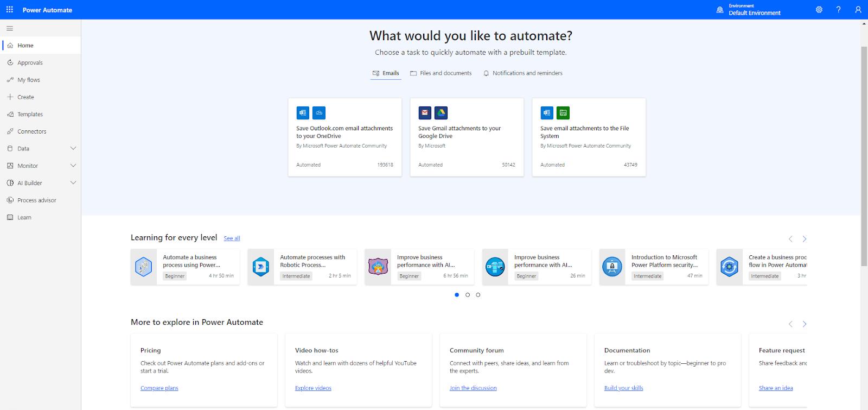Open Settings gear icon in header
868x410 pixels.
tap(819, 10)
